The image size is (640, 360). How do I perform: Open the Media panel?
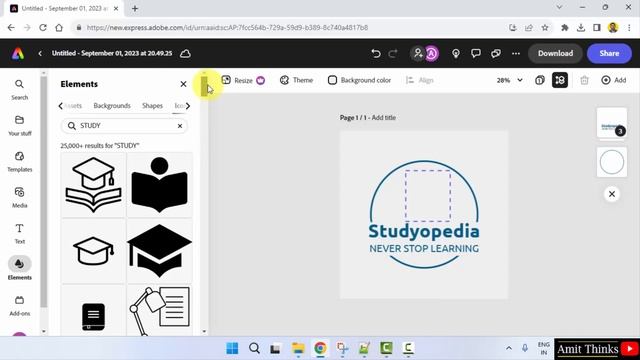tap(19, 197)
